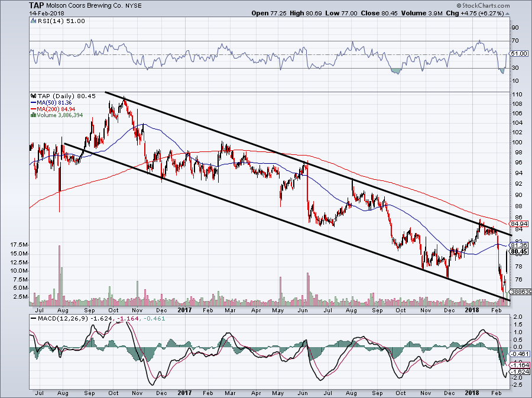Viewport: 532px width, 398px height.
Task: Click the Close 80.45 header value
Action: point(379,13)
